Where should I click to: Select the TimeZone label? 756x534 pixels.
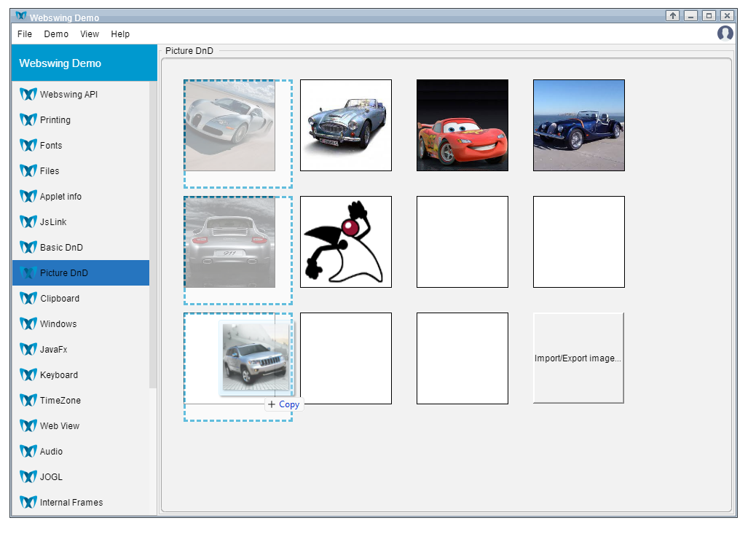pos(60,401)
